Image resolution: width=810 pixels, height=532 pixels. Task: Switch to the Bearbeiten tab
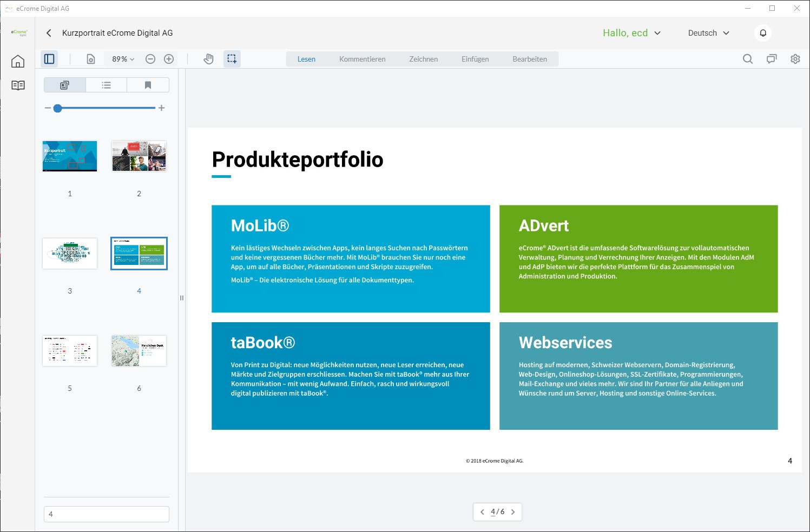(x=530, y=59)
